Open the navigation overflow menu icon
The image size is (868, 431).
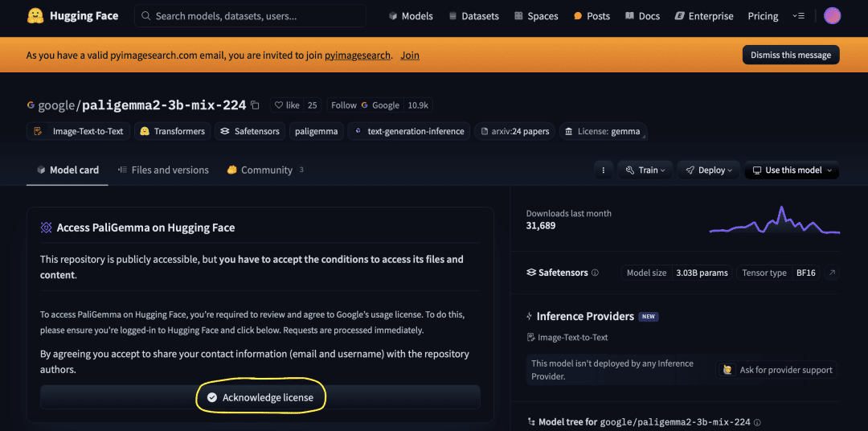point(798,16)
